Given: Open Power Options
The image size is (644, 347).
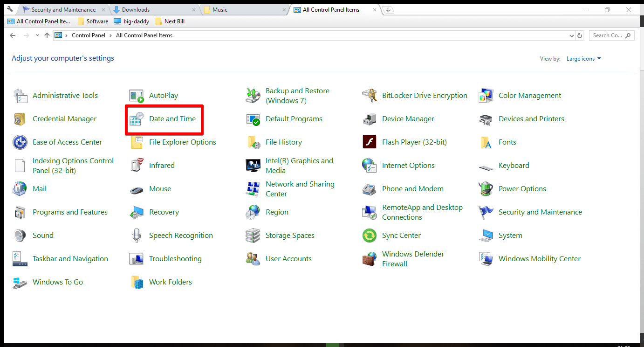Looking at the screenshot, I should tap(522, 189).
